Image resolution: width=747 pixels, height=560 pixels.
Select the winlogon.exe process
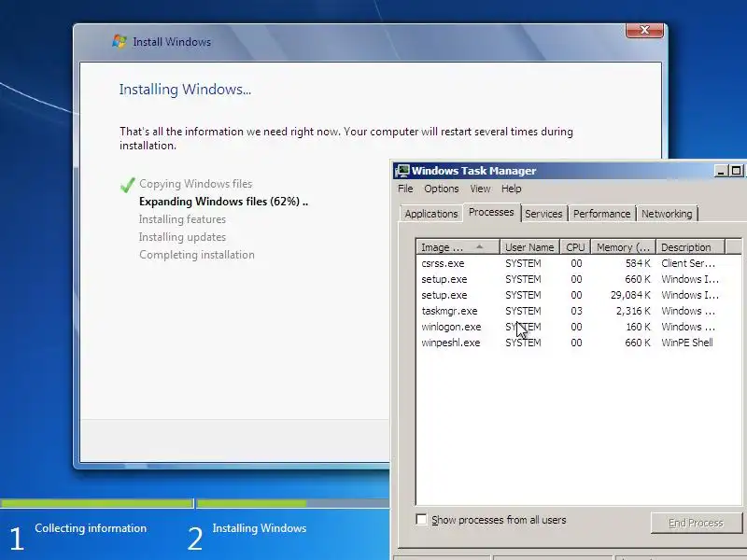click(578, 327)
